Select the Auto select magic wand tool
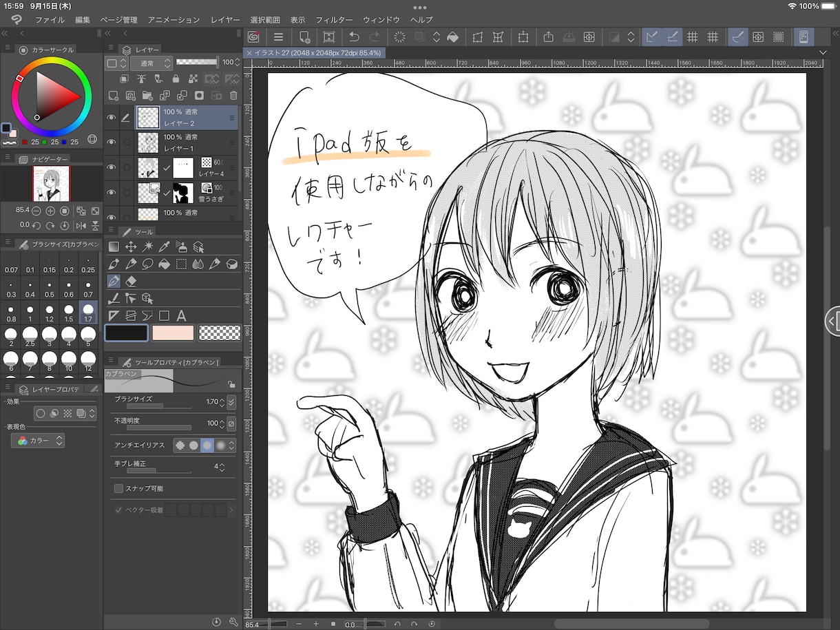This screenshot has height=630, width=840. click(x=147, y=246)
